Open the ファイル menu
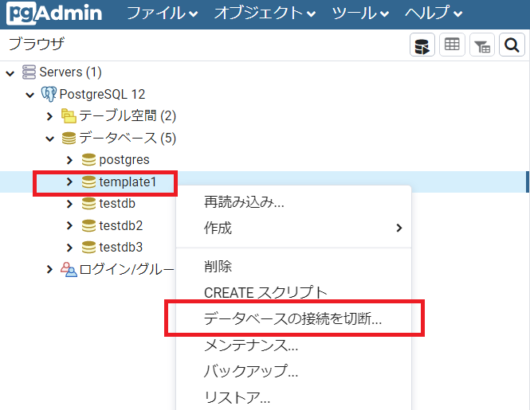Image resolution: width=530 pixels, height=410 pixels. 162,14
